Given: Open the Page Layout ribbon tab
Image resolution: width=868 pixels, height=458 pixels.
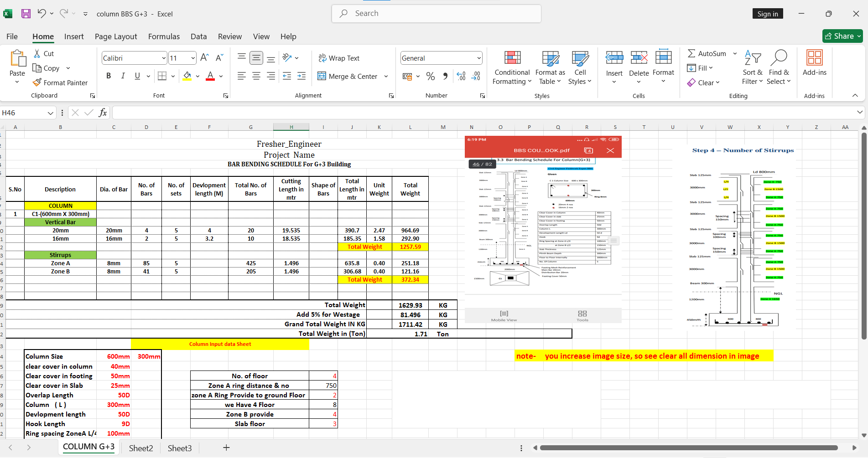Looking at the screenshot, I should [x=116, y=36].
